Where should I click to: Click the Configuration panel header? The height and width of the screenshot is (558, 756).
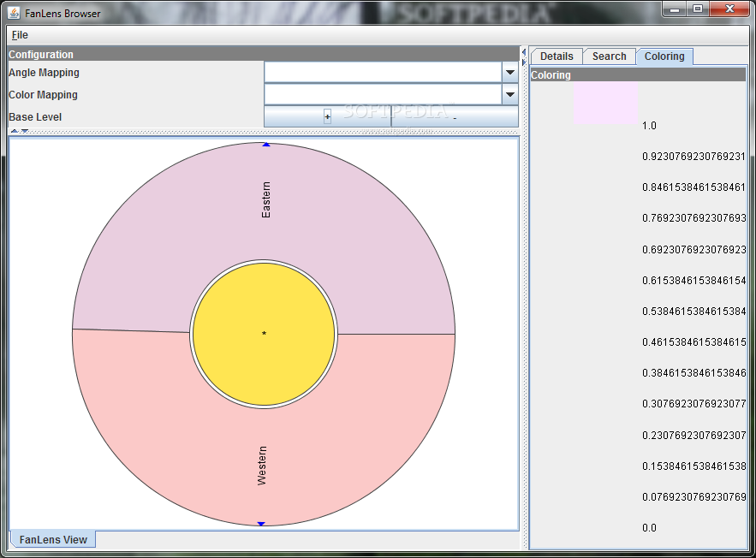pos(263,55)
